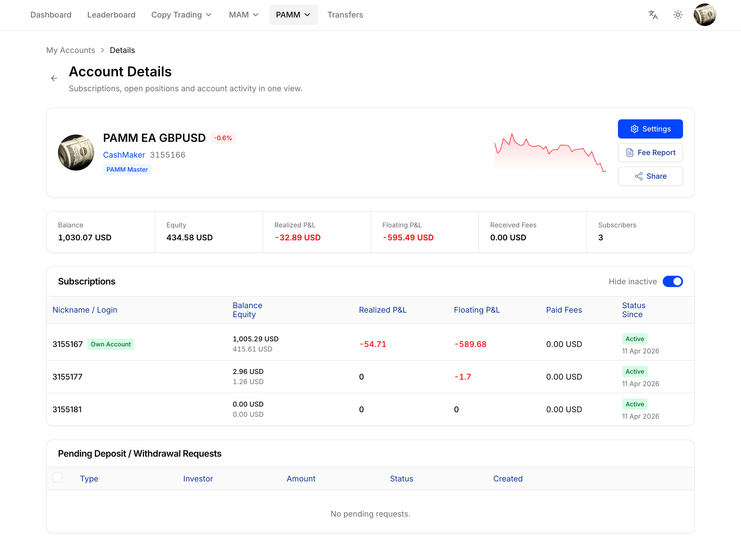This screenshot has width=741, height=560.
Task: Sort by Nickname / Login column
Action: [85, 310]
